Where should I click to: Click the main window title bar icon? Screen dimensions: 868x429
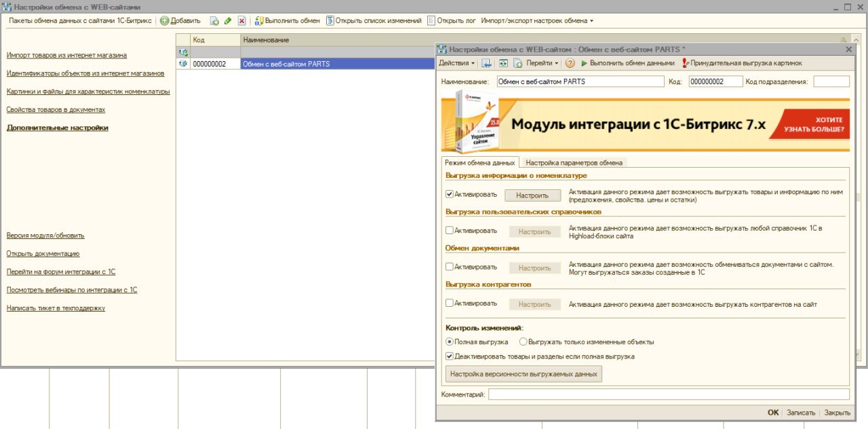[7, 6]
